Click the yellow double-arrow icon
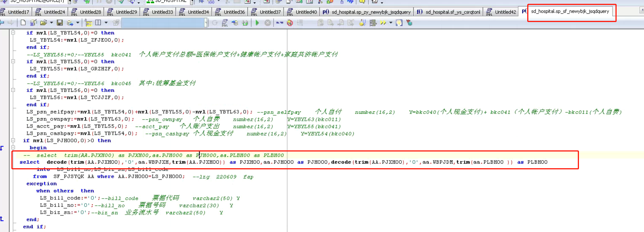Screen dimensions: 644x232 (383, 23)
